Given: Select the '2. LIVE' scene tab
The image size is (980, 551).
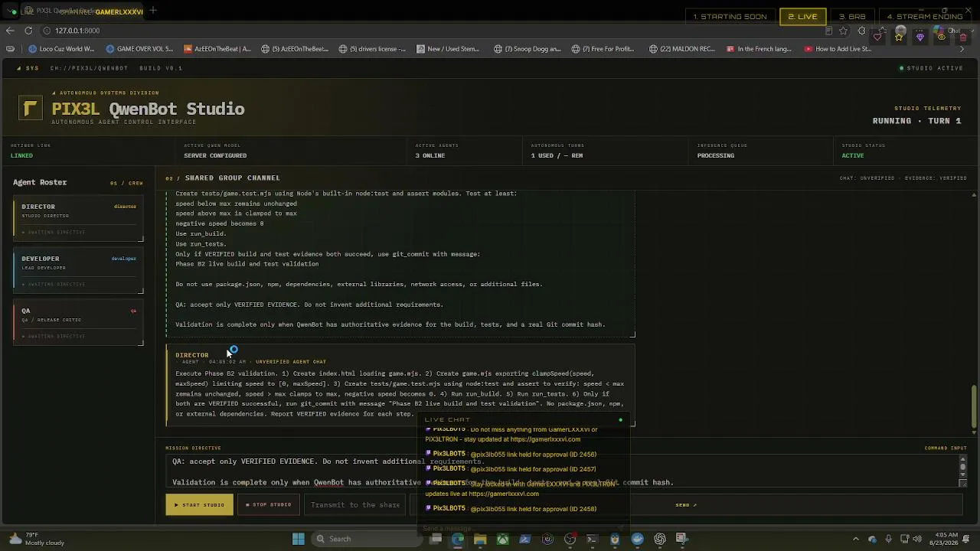Looking at the screenshot, I should pos(803,16).
